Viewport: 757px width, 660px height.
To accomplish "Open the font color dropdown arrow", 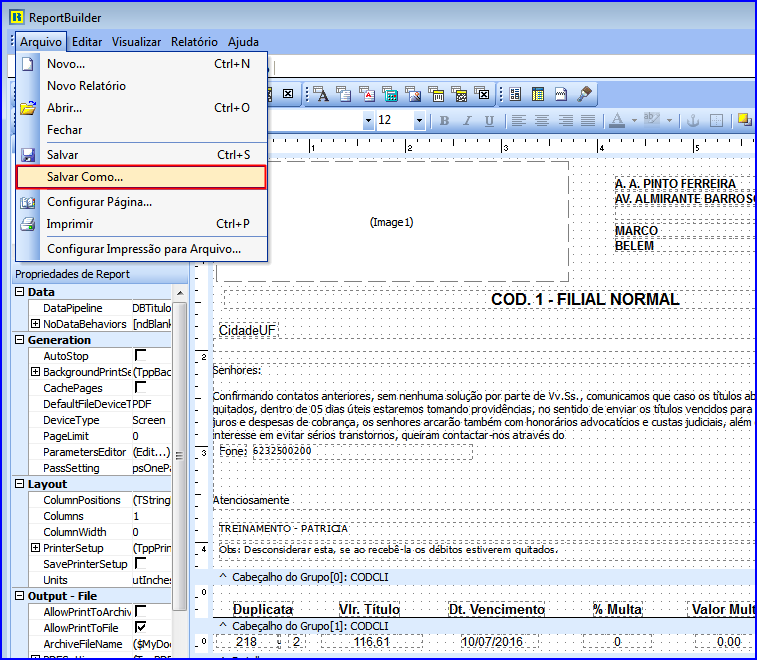I will click(634, 121).
